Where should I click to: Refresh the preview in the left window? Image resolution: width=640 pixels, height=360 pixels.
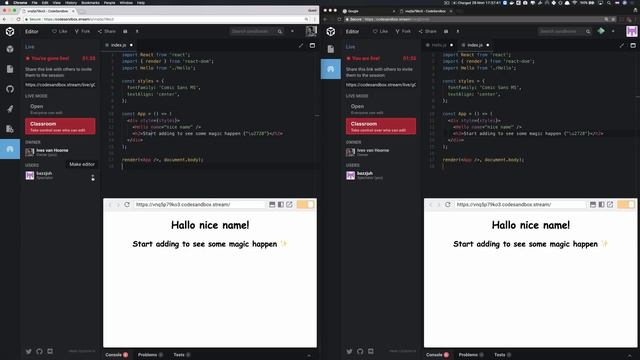[127, 204]
